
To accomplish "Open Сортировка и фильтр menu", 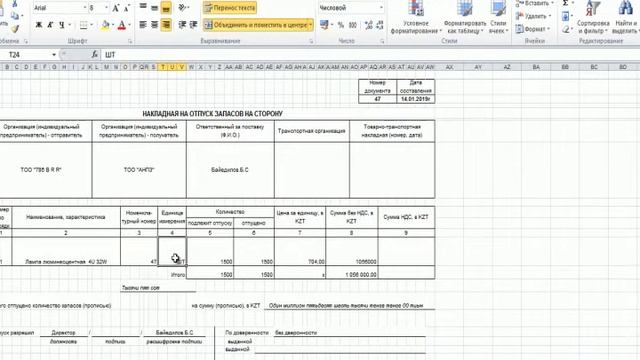I will pos(593,18).
